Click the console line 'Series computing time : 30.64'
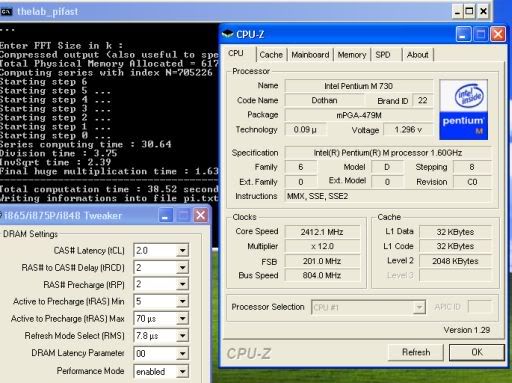512x383 pixels. click(x=86, y=144)
